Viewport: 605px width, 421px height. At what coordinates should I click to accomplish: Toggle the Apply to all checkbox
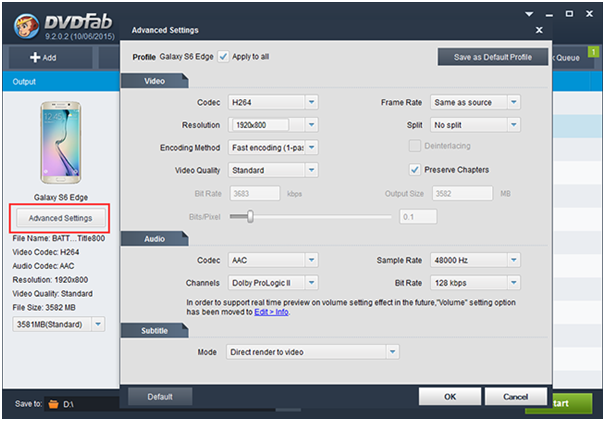(223, 57)
